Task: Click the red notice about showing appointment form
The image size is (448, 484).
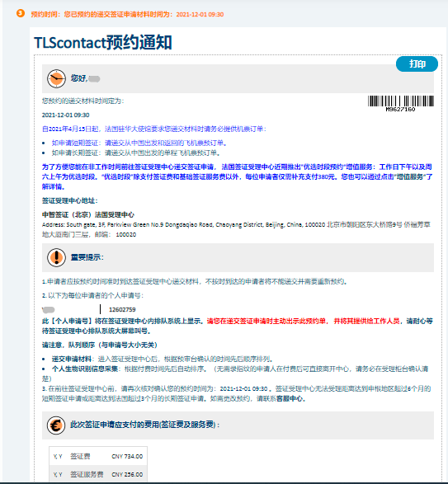Action: click(303, 321)
